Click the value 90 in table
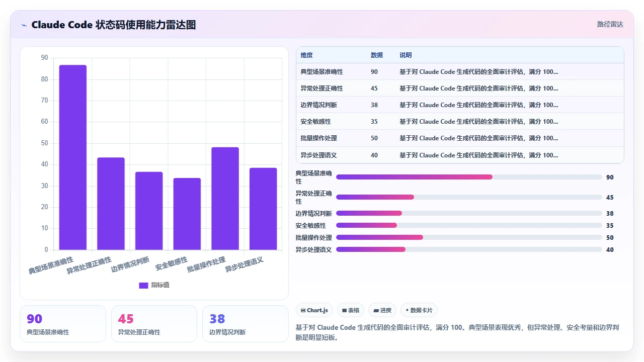 tap(374, 72)
